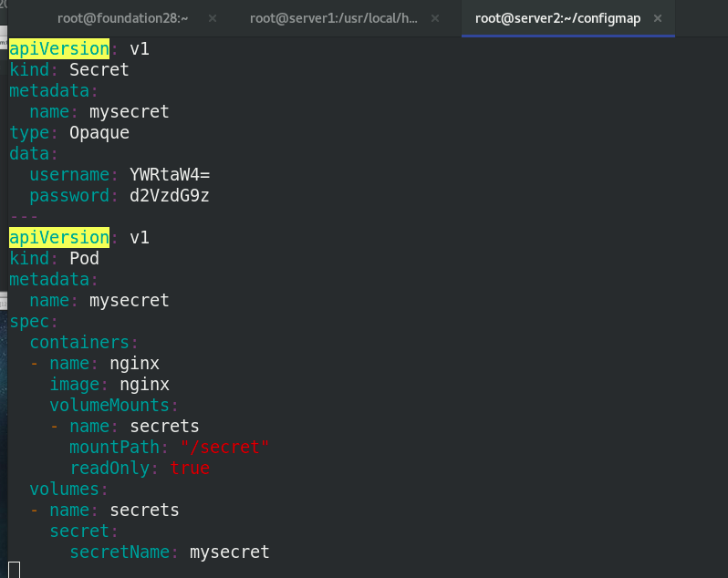Switch to the root@foundation28:~ tab
Viewport: 728px width, 578px height.
122,18
